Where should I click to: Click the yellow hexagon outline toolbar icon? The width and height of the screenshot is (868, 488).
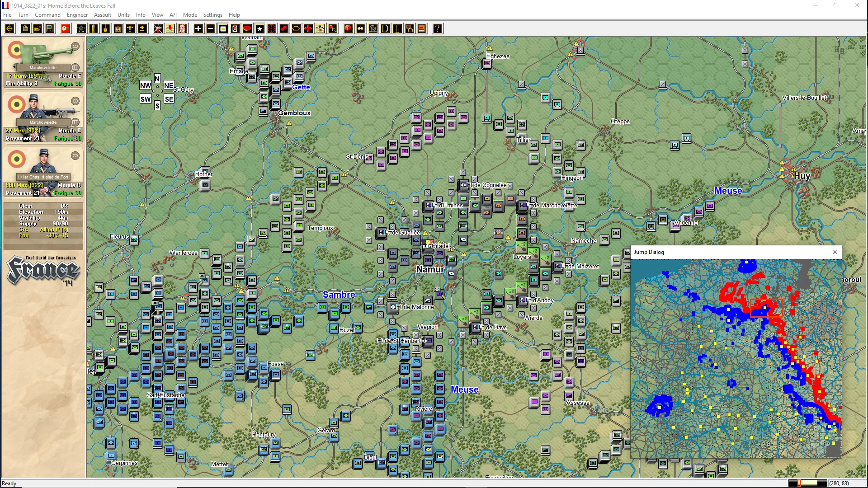(296, 29)
